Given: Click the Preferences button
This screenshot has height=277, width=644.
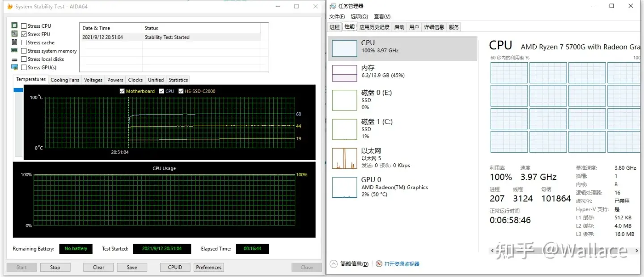Looking at the screenshot, I should pyautogui.click(x=209, y=268).
